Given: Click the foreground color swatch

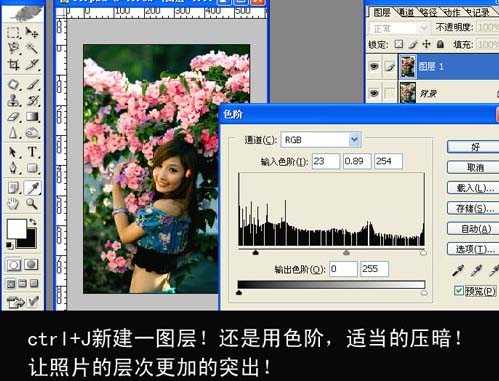Looking at the screenshot, I should tap(17, 229).
